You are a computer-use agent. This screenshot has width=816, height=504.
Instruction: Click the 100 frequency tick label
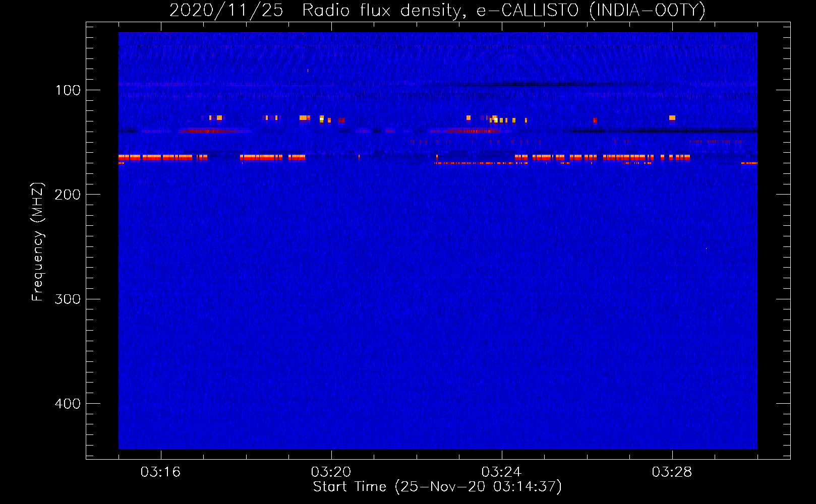(68, 90)
